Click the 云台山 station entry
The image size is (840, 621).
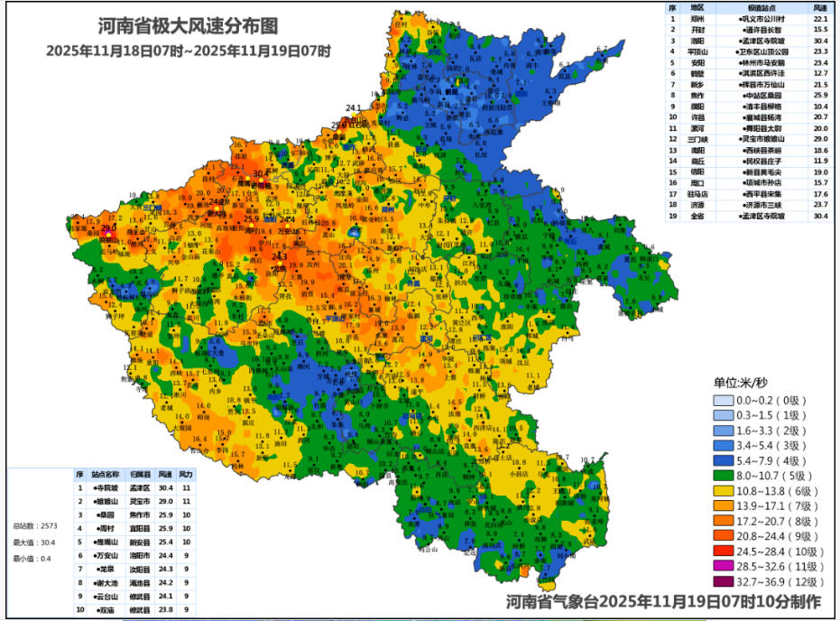point(106,597)
